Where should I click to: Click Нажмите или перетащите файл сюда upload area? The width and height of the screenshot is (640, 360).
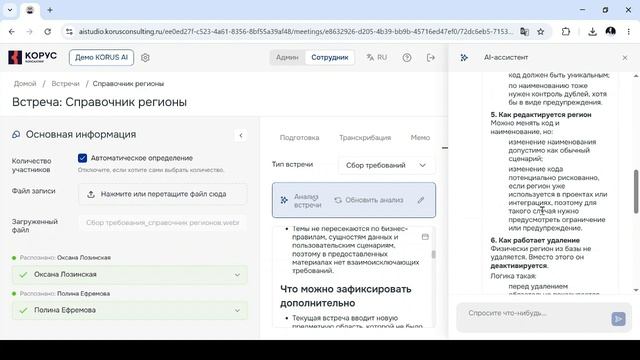click(x=162, y=194)
